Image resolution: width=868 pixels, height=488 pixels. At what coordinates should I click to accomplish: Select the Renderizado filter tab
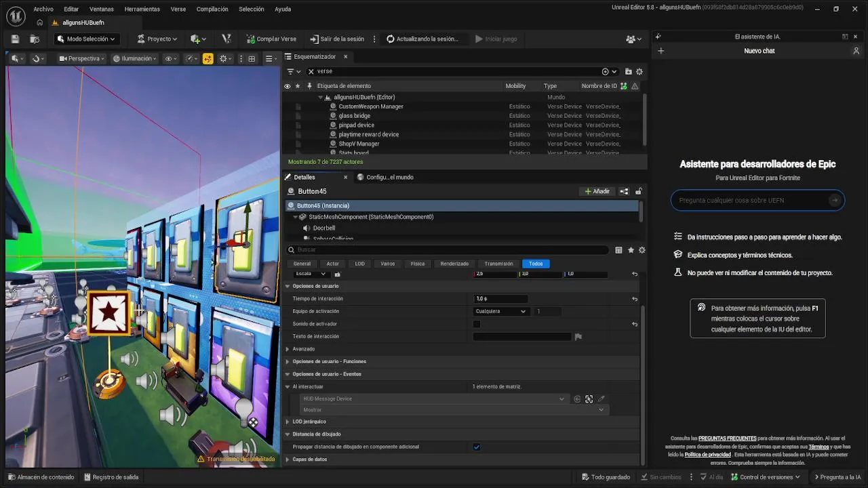[x=454, y=264]
